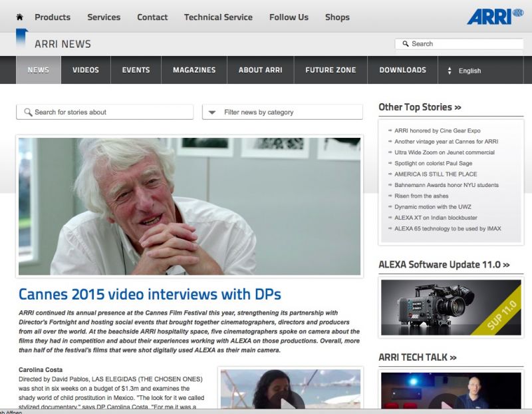
Task: Open Dynamic motion with the UWZ
Action: [x=433, y=206]
